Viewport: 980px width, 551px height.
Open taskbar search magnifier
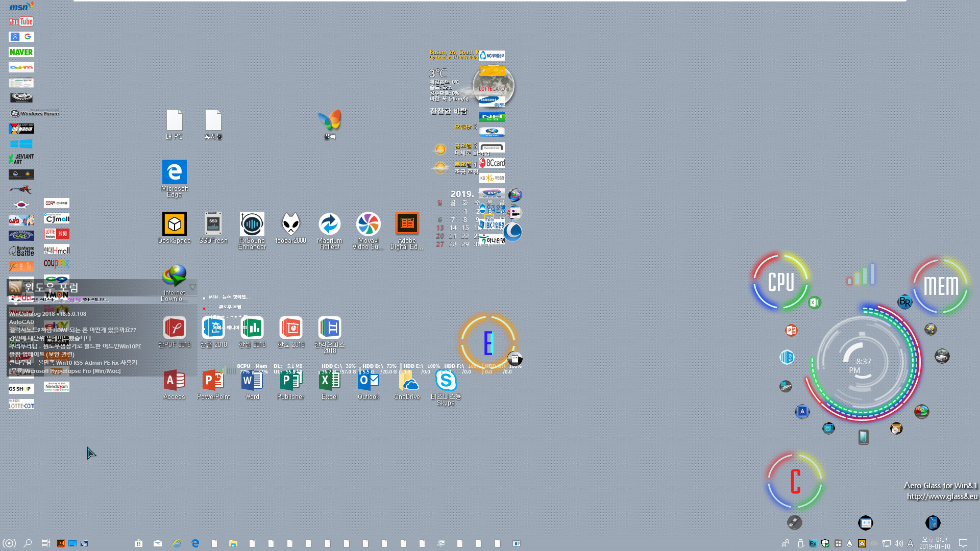(28, 543)
